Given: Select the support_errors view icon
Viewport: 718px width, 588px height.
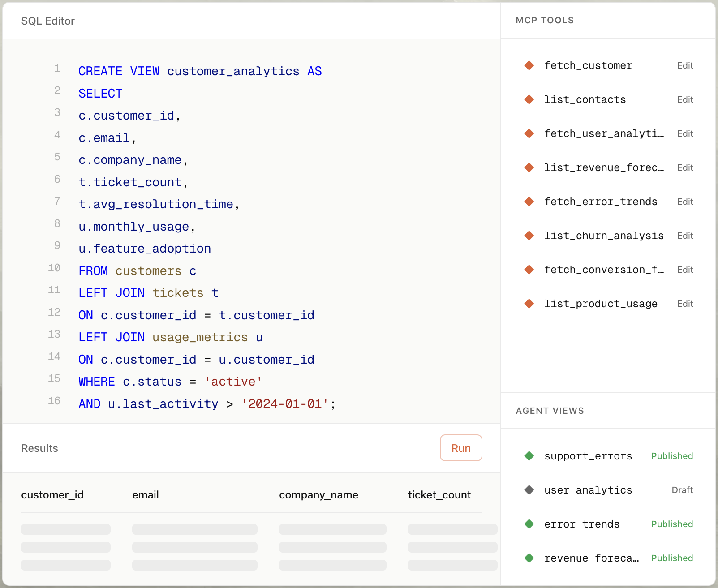Looking at the screenshot, I should pos(529,456).
